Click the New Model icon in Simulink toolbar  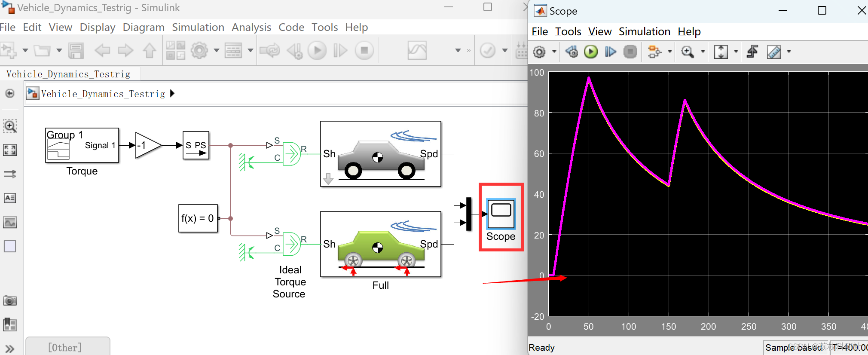(x=9, y=50)
